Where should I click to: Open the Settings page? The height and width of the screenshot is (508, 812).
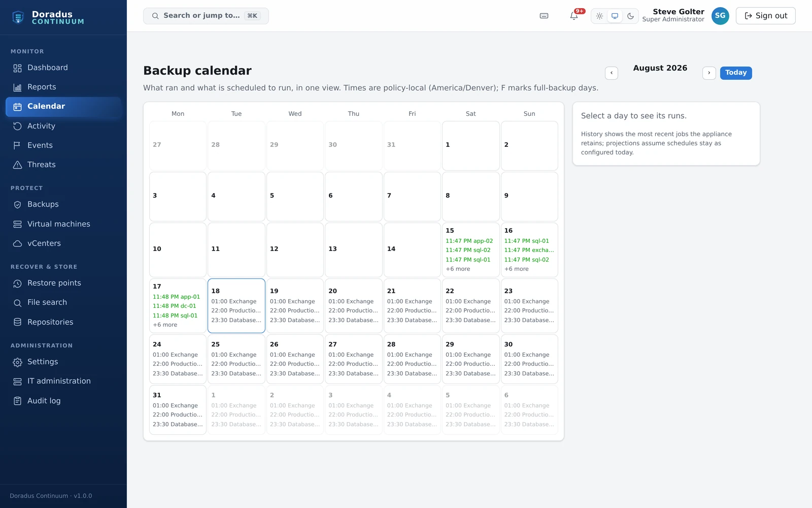pos(63,362)
